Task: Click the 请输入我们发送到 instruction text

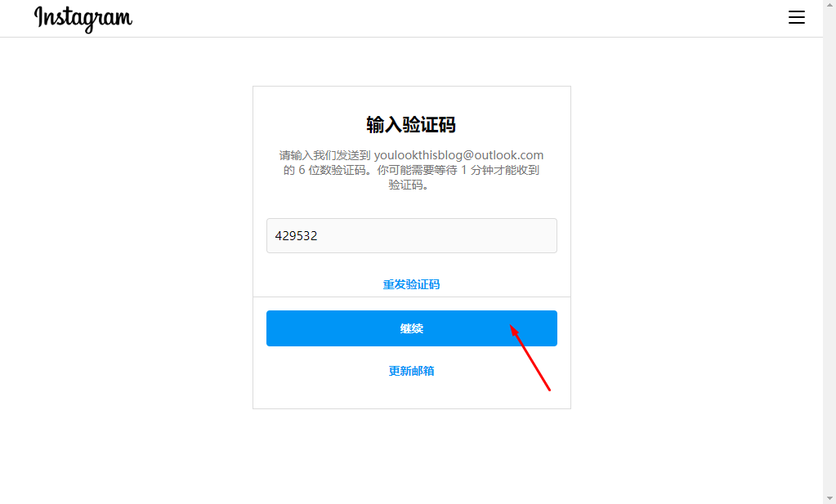Action: pos(324,155)
